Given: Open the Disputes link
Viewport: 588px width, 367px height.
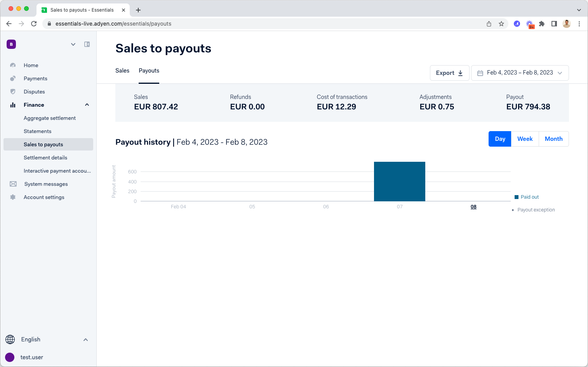Looking at the screenshot, I should click(34, 92).
